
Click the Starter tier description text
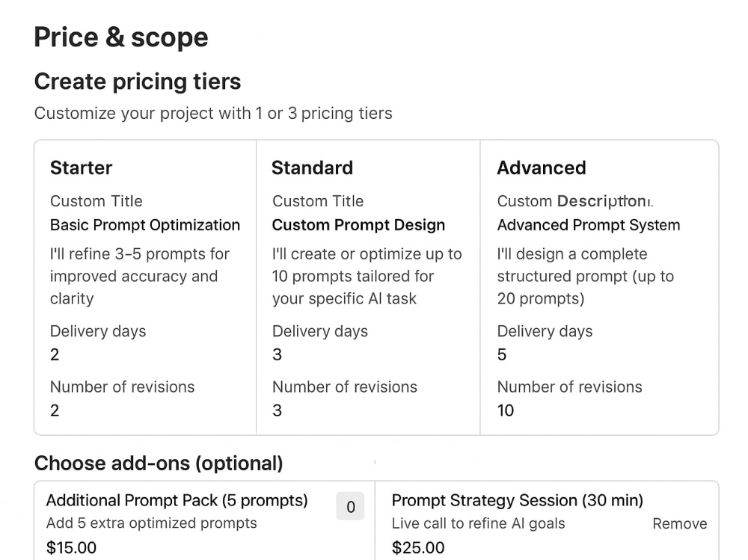point(140,276)
